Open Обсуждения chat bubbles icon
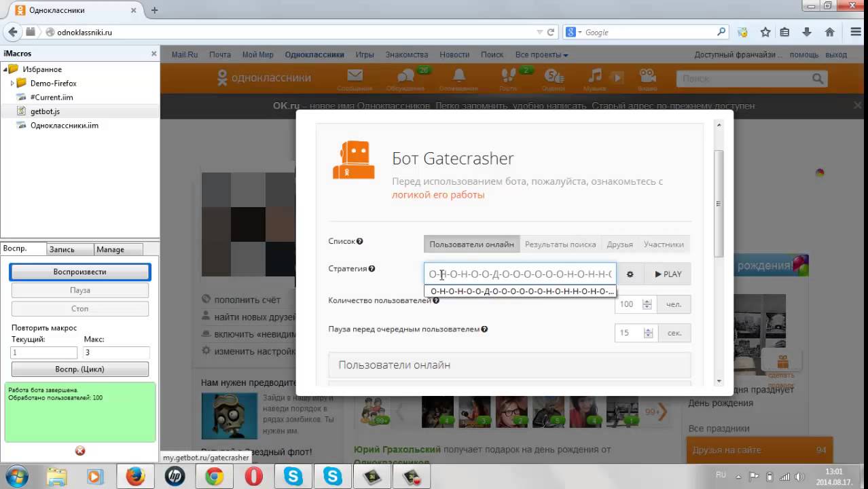868x489 pixels. click(x=406, y=76)
